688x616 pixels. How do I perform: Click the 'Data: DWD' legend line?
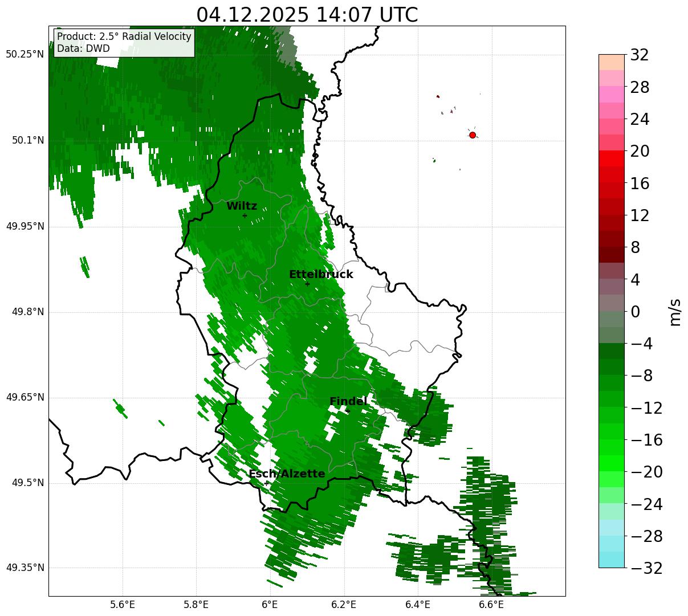point(83,49)
